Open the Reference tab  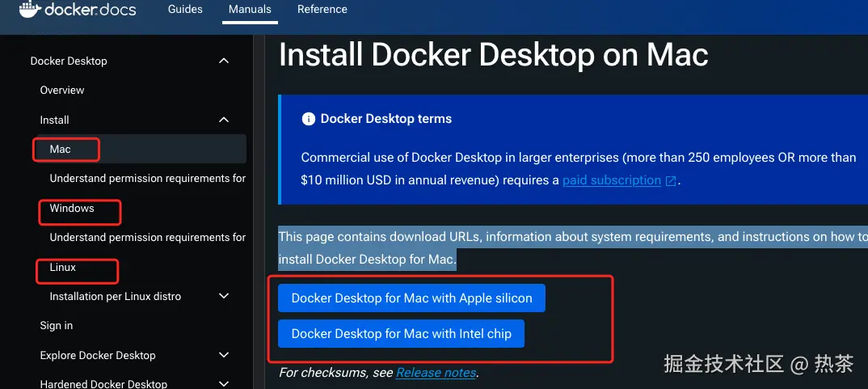pyautogui.click(x=322, y=10)
